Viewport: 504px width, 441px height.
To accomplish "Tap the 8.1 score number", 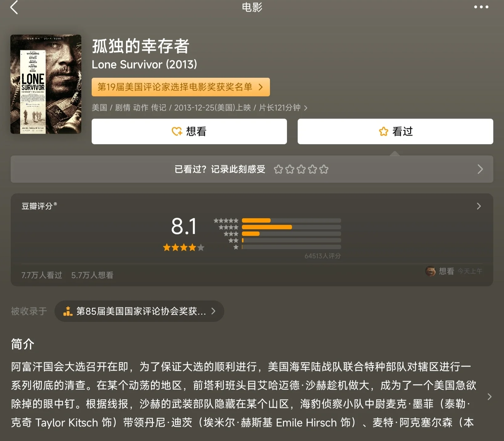I will click(184, 226).
